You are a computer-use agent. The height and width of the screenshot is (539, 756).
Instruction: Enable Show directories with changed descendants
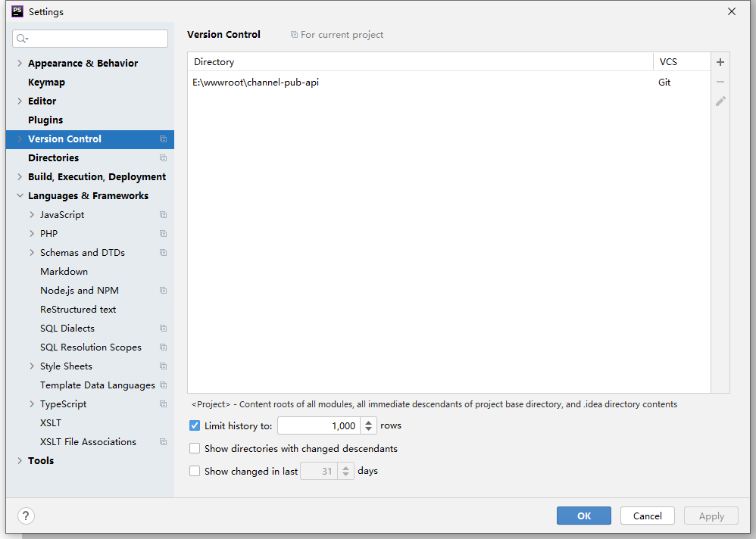(x=195, y=449)
